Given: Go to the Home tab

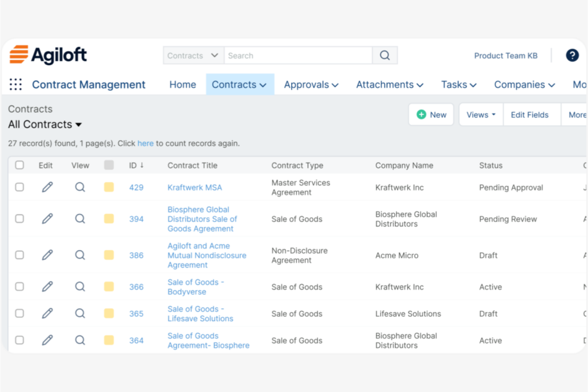Looking at the screenshot, I should click(x=183, y=85).
